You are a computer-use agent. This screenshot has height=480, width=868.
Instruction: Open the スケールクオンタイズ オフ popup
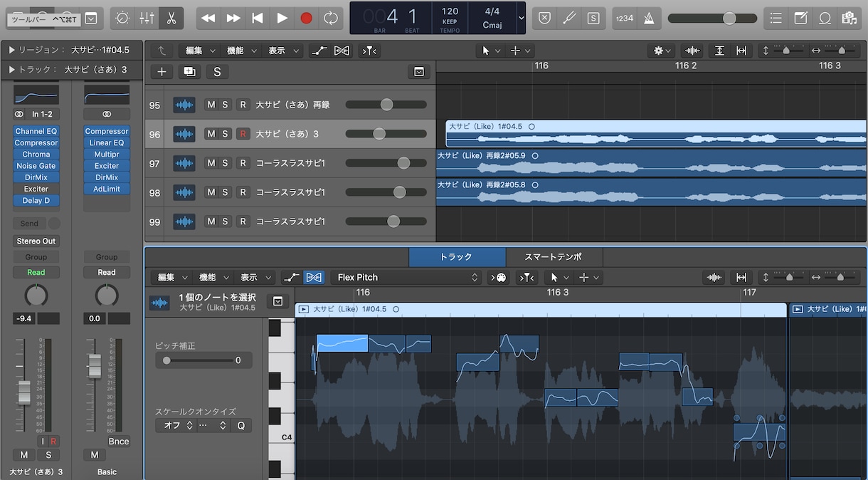175,425
